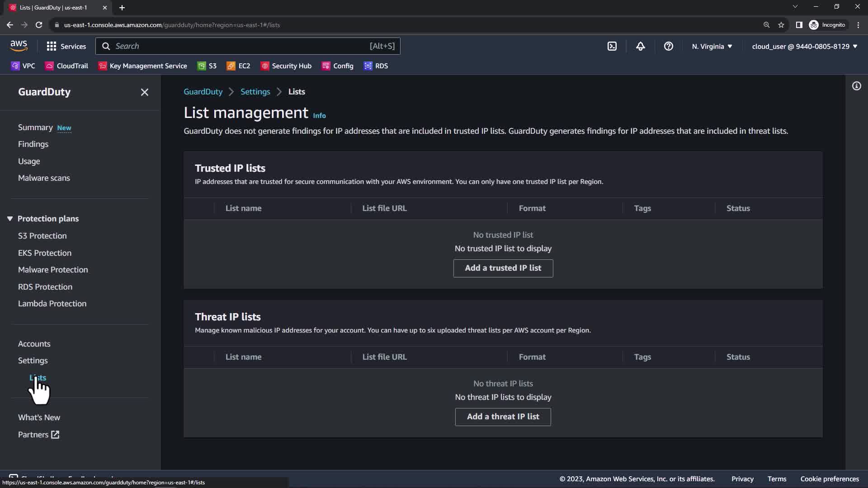Click the notifications bell icon
This screenshot has height=488, width=868.
click(x=640, y=46)
